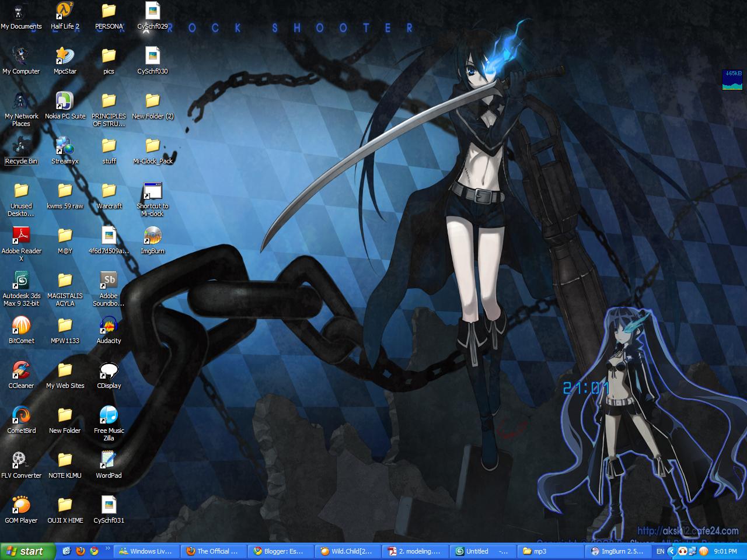
Task: Open the My Documents desktop icon
Action: point(21,16)
